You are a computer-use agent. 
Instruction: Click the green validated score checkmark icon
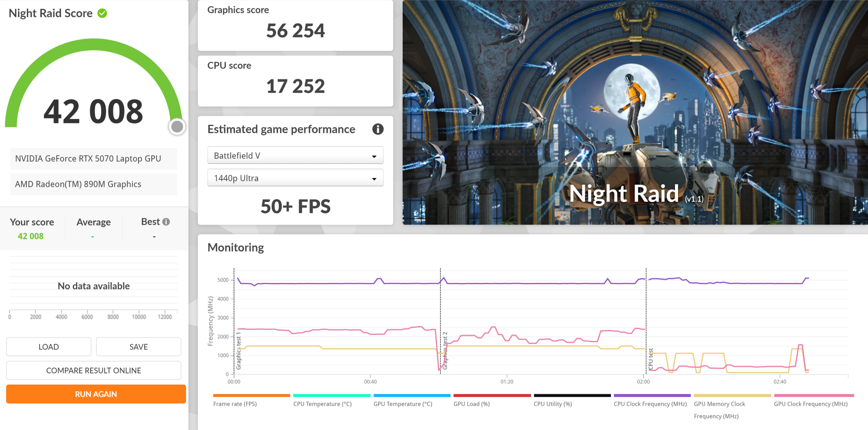tap(102, 13)
